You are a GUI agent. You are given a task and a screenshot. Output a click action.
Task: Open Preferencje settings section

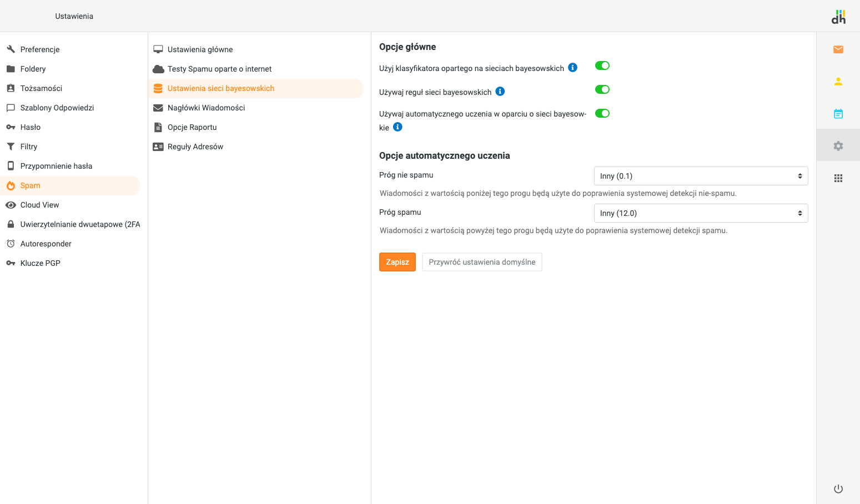70,49
